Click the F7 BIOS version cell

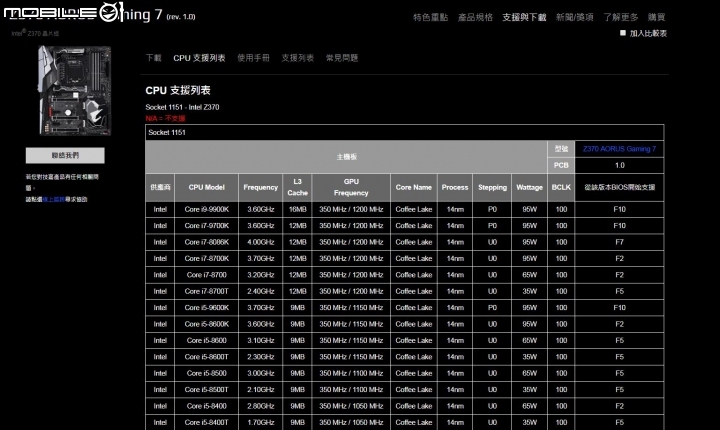coord(619,242)
